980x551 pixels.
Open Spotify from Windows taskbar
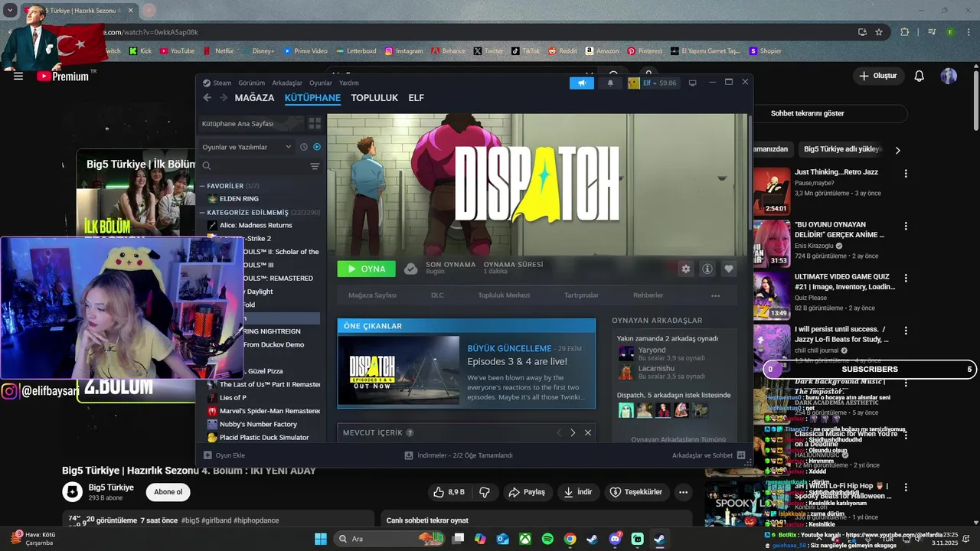tap(547, 539)
